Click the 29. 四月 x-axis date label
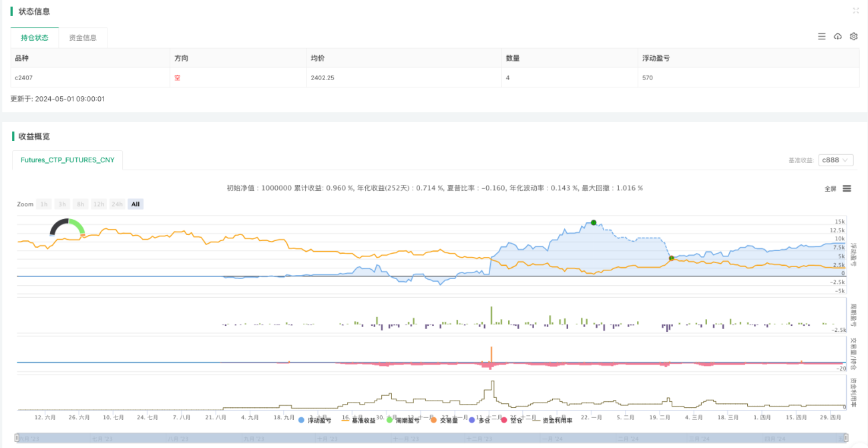This screenshot has height=448, width=868. coord(829,417)
